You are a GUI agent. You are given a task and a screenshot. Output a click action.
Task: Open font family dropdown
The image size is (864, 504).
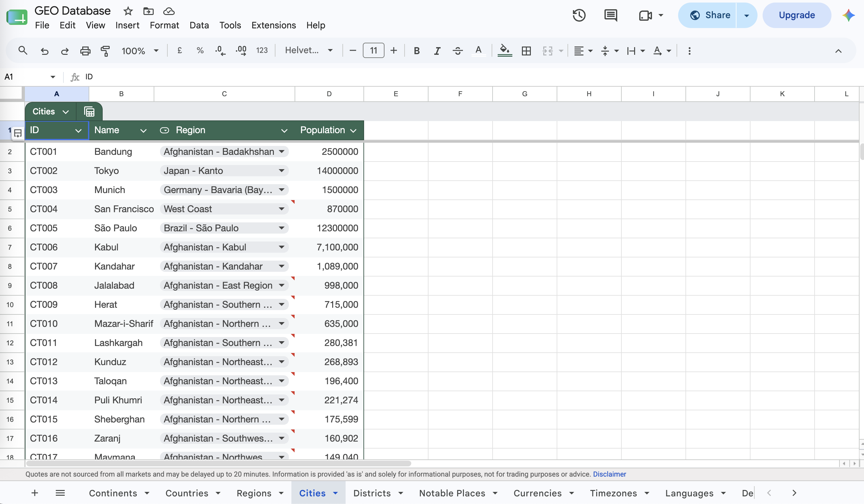click(309, 51)
